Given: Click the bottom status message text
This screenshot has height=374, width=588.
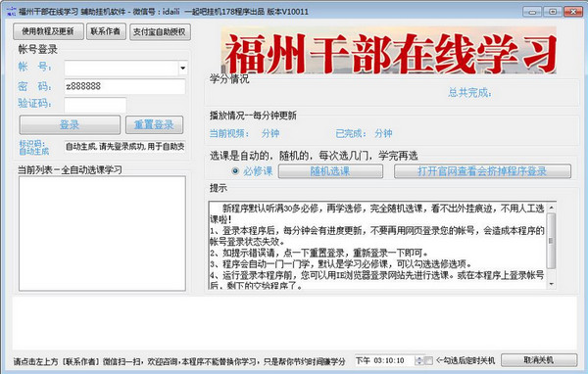Looking at the screenshot, I should 179,361.
